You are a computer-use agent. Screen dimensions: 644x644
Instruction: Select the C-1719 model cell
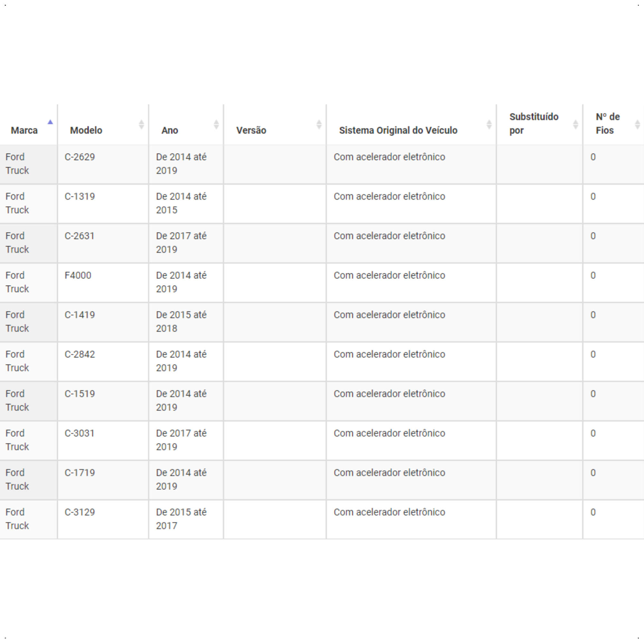pos(103,480)
